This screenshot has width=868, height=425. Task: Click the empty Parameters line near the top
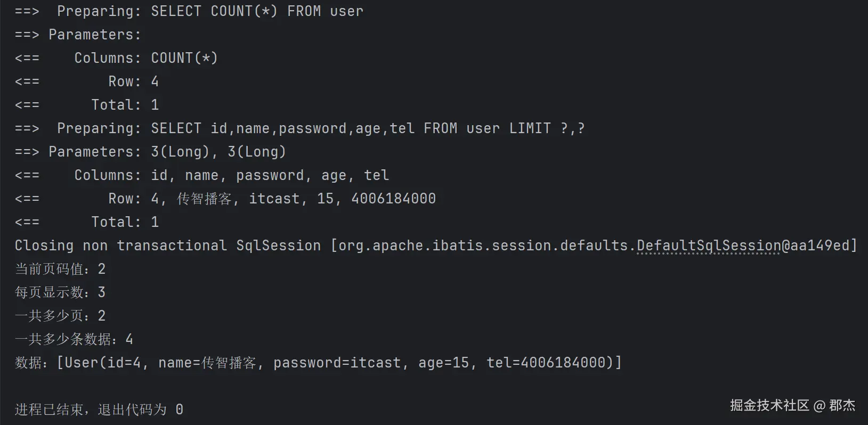[x=94, y=35]
